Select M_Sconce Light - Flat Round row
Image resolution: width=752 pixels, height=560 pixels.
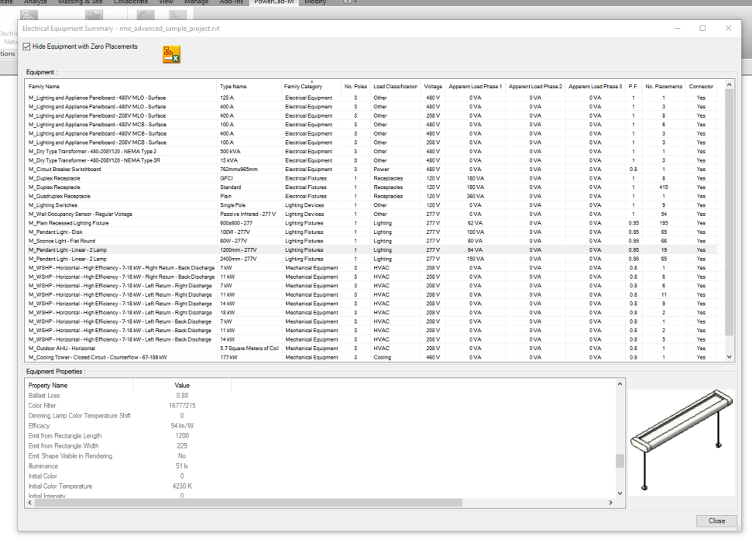point(373,241)
